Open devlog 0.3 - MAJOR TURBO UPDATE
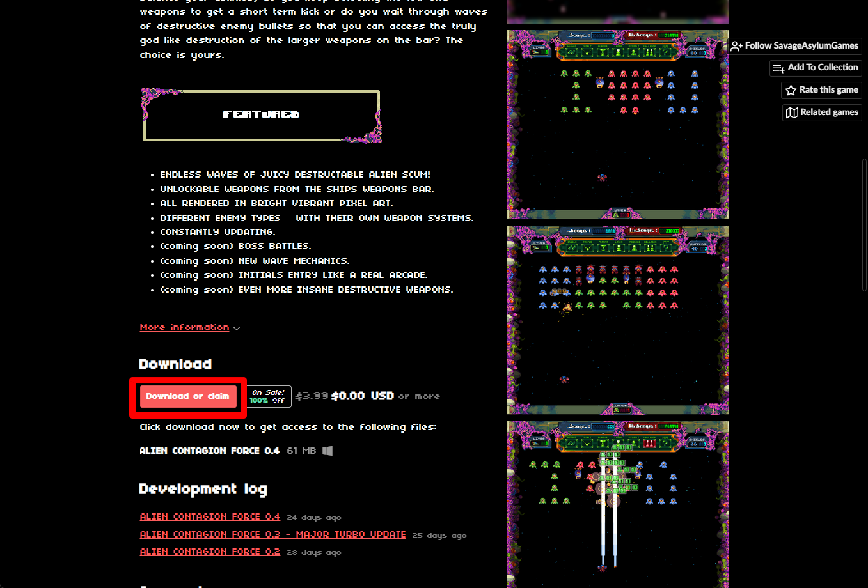The height and width of the screenshot is (588, 868). click(272, 534)
